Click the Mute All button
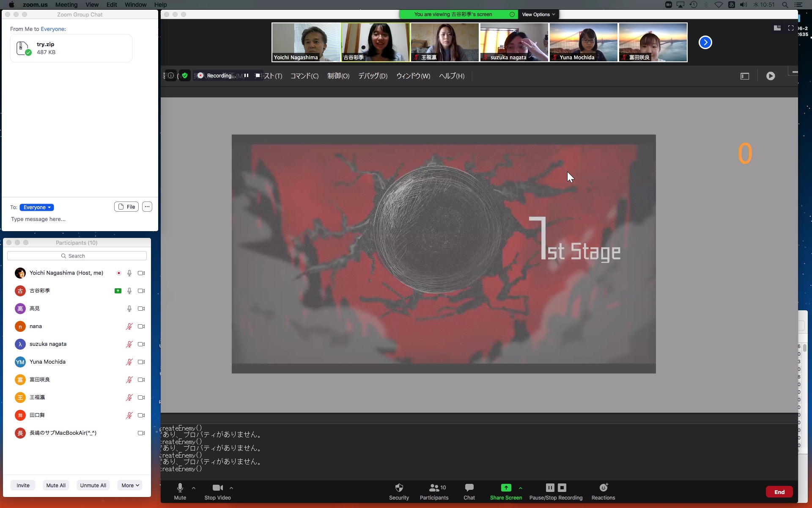The height and width of the screenshot is (508, 812). point(56,486)
